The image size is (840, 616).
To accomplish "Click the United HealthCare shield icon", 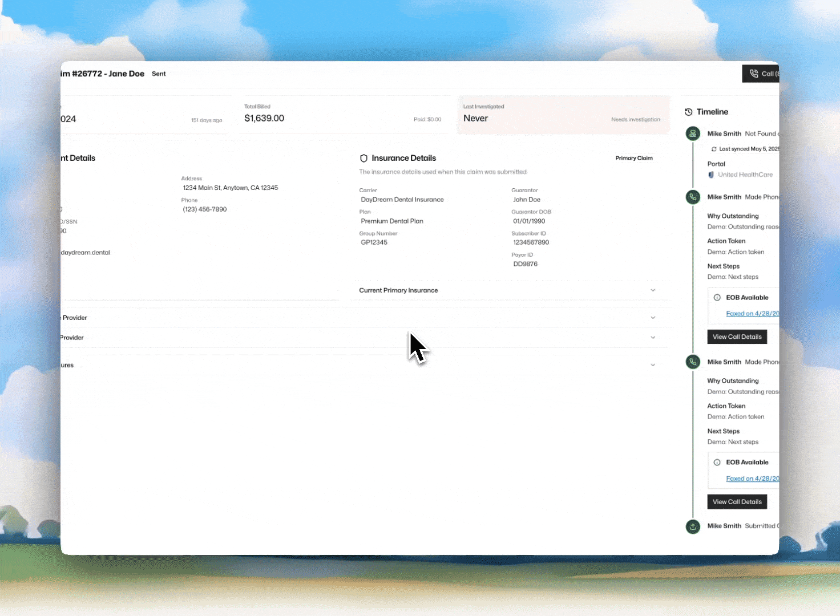I will point(711,175).
